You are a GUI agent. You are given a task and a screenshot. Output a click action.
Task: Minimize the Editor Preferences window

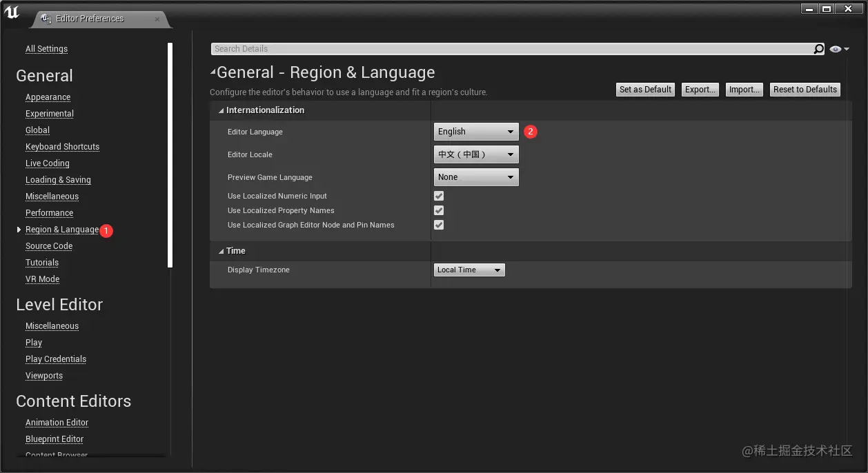pos(809,8)
